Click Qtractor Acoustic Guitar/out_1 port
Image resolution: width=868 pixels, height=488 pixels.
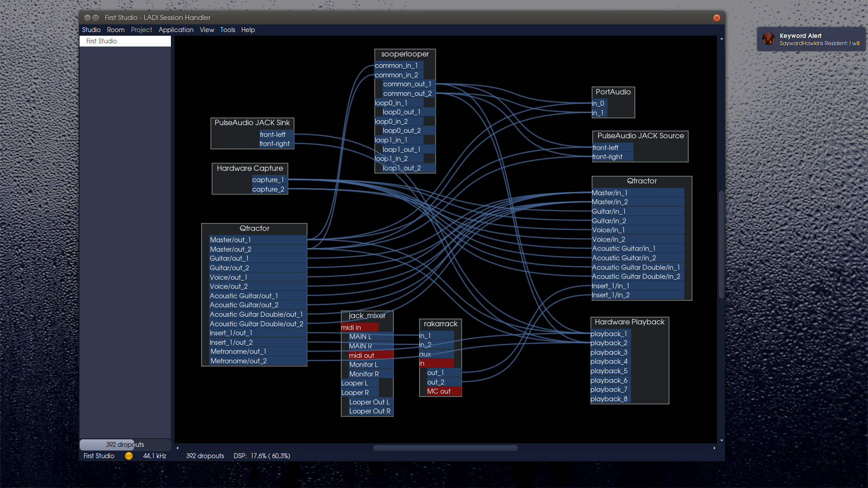tap(258, 296)
